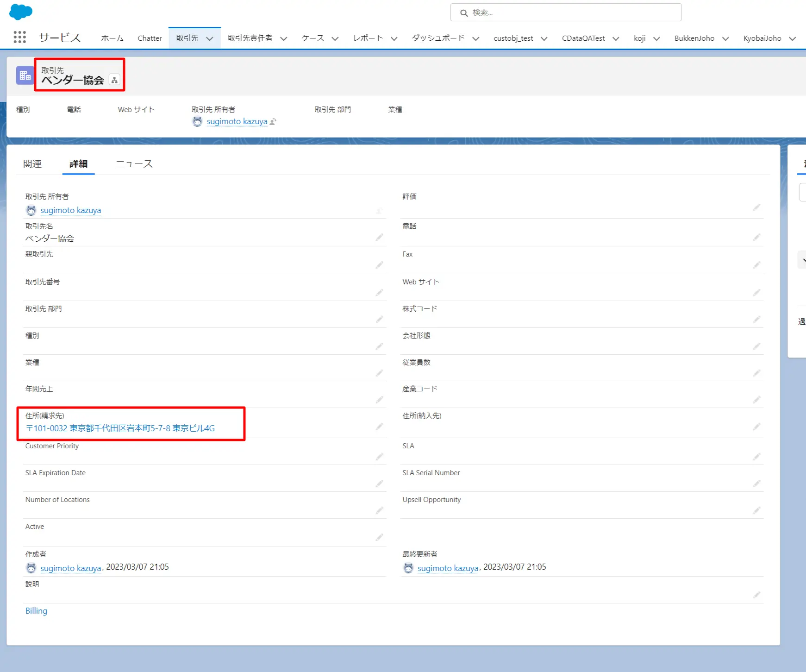The height and width of the screenshot is (672, 806).
Task: Expand the ケース navigation dropdown
Action: click(x=335, y=39)
